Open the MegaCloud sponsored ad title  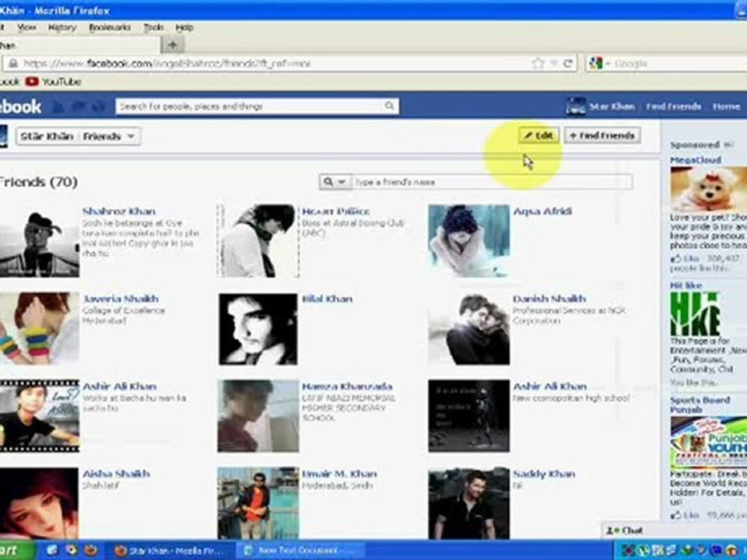click(x=696, y=160)
